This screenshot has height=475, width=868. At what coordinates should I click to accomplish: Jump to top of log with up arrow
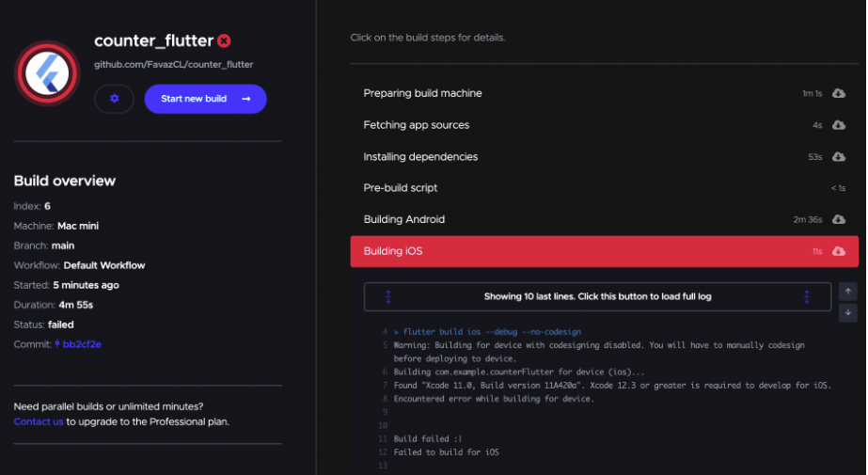coord(847,292)
